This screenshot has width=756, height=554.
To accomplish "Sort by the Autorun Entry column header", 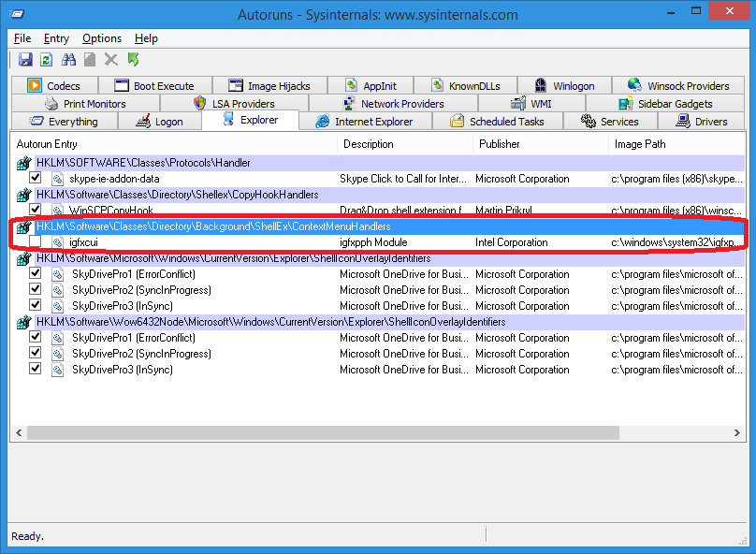I will 174,144.
